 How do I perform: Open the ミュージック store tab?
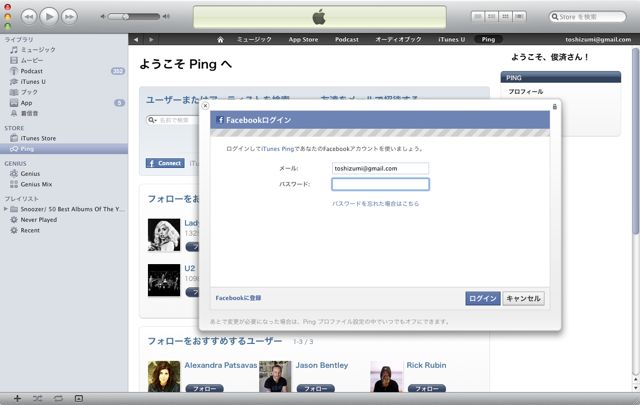pyautogui.click(x=254, y=40)
